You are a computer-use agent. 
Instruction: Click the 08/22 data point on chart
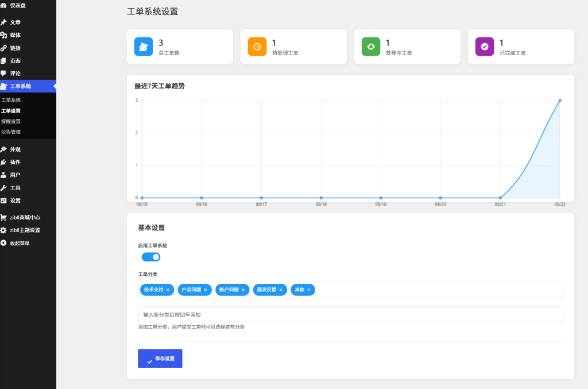(560, 101)
